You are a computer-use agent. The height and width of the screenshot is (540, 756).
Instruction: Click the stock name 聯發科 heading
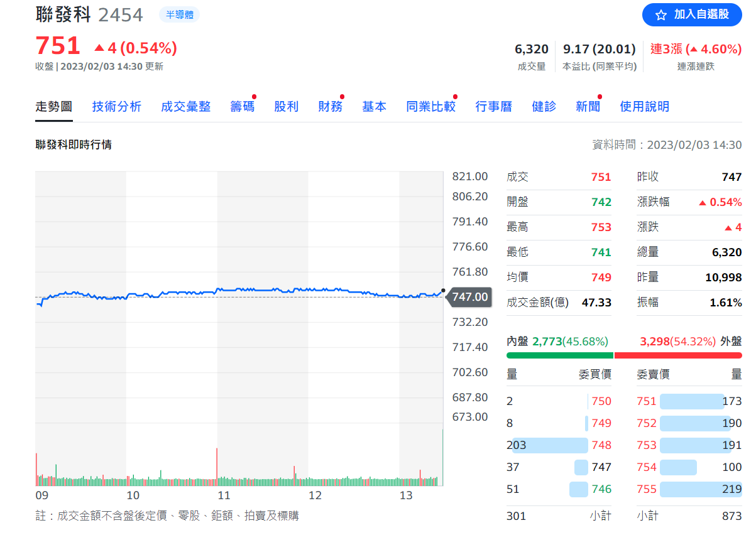pos(63,14)
